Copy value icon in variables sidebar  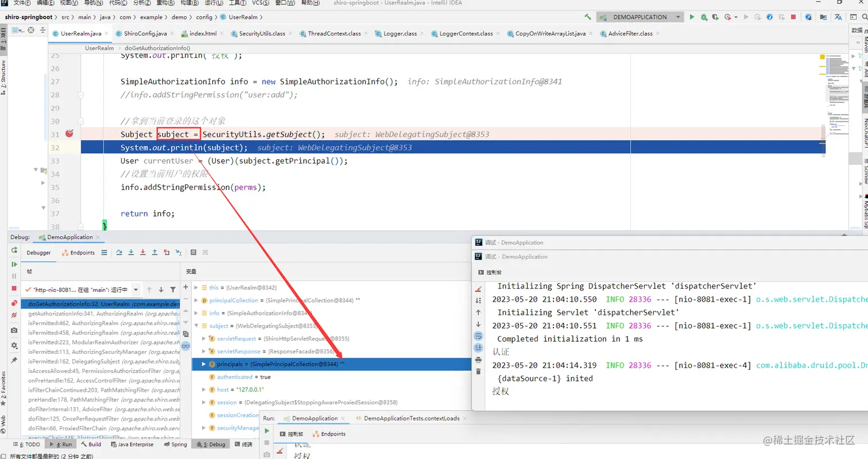click(x=185, y=334)
